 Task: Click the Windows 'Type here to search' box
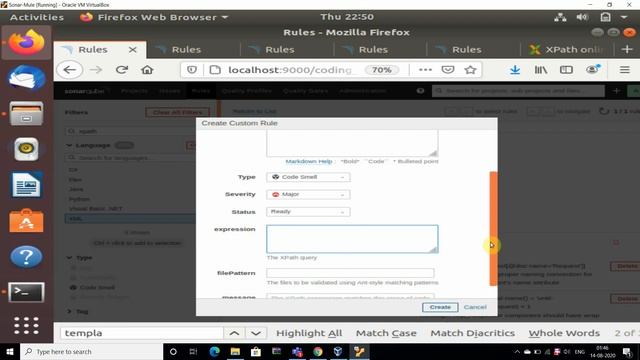pos(91,351)
